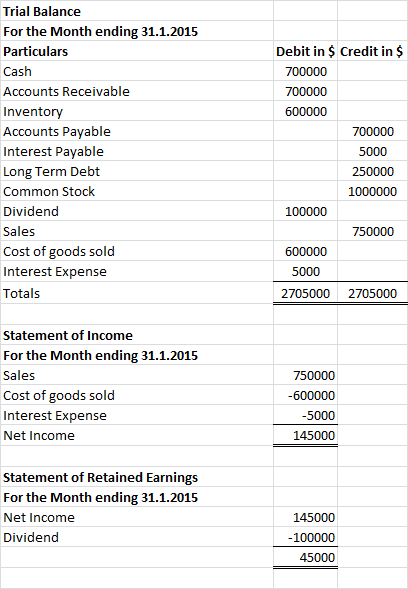Select the "Trial Balance" title cell
The height and width of the screenshot is (589, 408).
pos(42,11)
